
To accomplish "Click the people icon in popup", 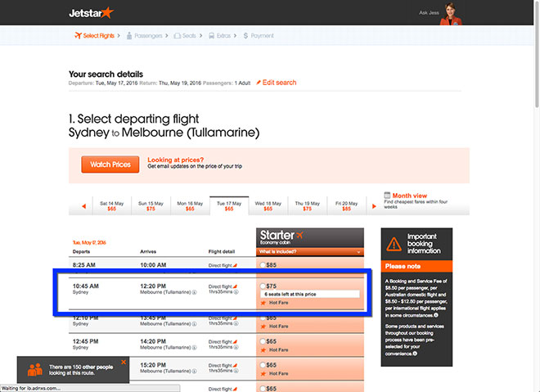I will [x=35, y=370].
